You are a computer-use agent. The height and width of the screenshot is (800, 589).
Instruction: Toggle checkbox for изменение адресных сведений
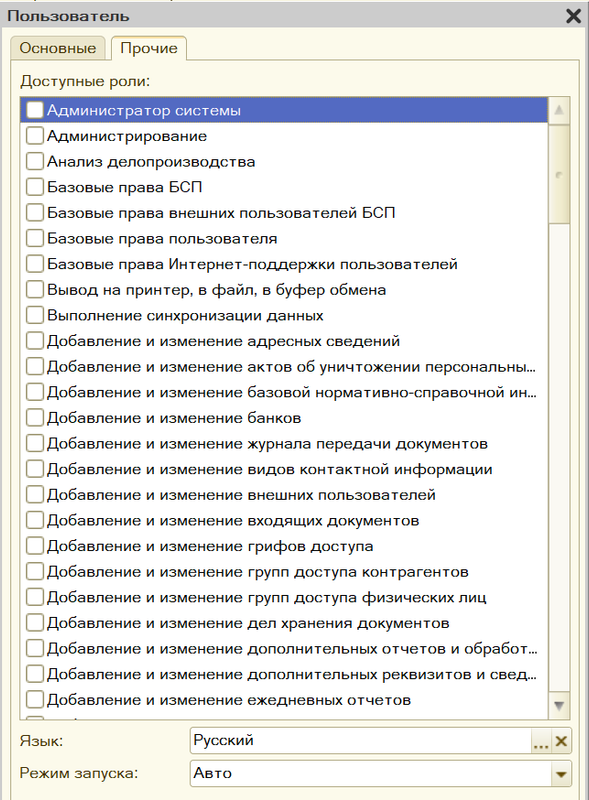[x=35, y=340]
